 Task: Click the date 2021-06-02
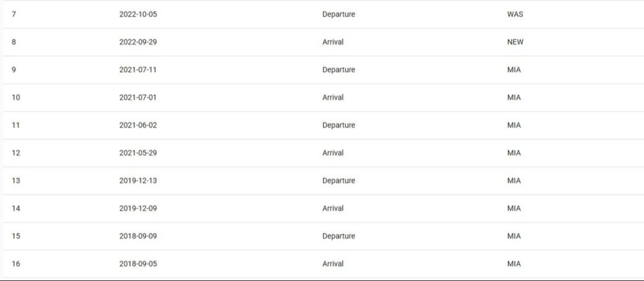(138, 126)
